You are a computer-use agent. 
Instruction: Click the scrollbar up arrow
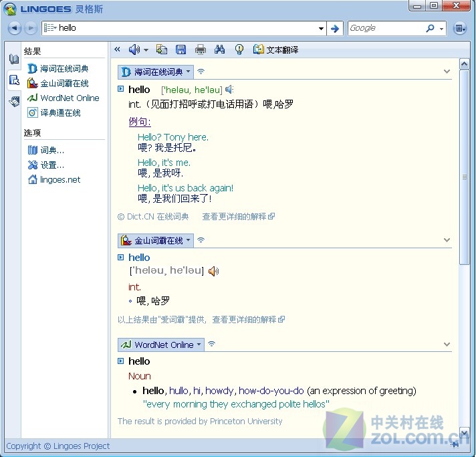464,64
